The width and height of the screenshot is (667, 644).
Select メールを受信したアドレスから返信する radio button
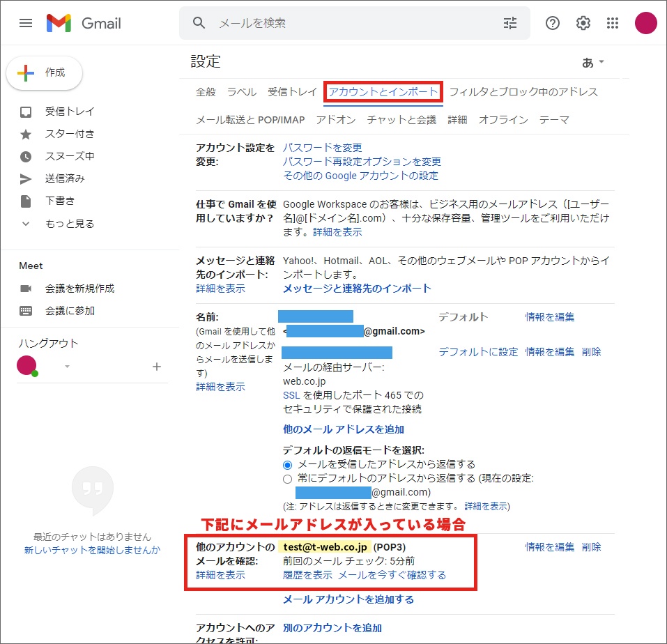pos(287,464)
